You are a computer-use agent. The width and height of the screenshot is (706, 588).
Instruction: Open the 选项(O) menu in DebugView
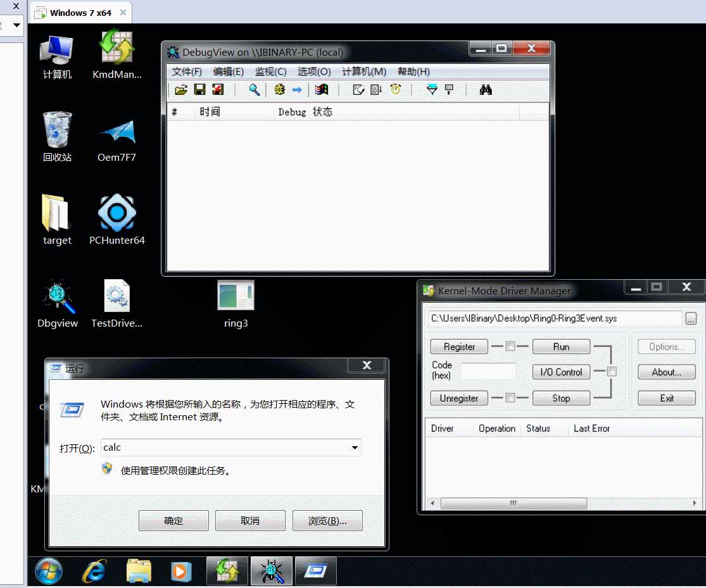(x=314, y=72)
